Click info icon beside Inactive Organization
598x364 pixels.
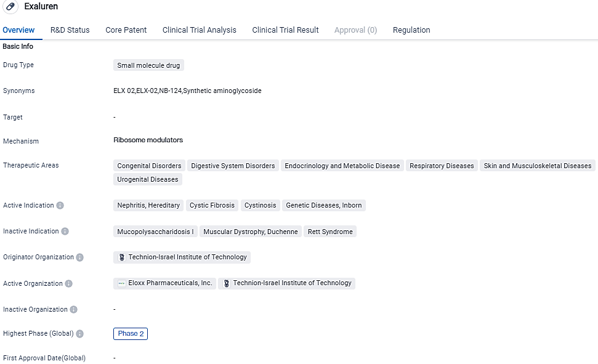pos(74,310)
